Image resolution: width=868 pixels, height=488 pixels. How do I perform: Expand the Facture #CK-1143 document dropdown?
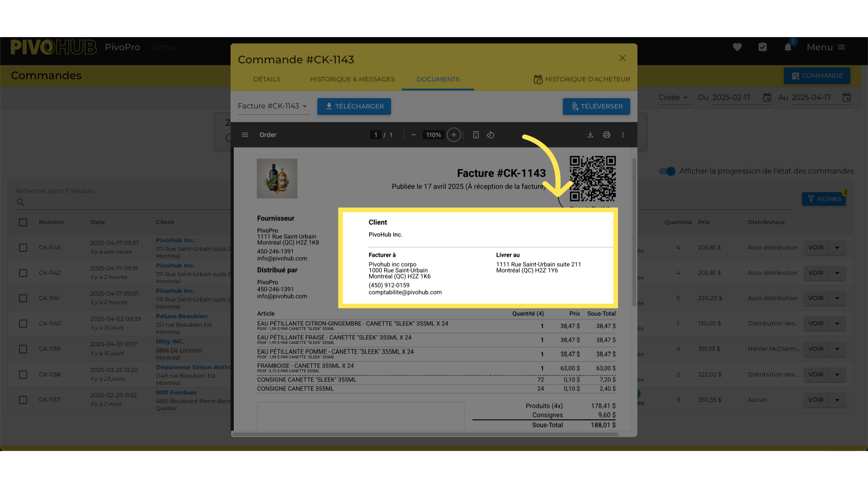[x=273, y=106]
